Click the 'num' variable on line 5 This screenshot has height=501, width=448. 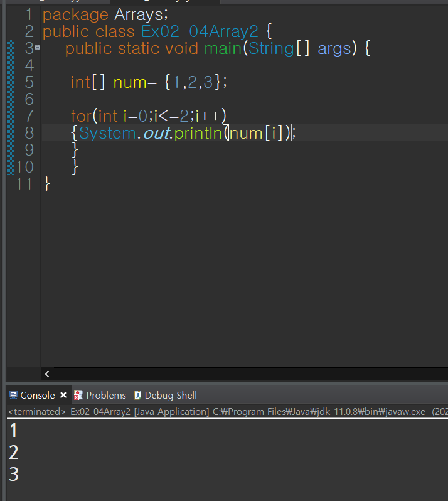tap(130, 82)
